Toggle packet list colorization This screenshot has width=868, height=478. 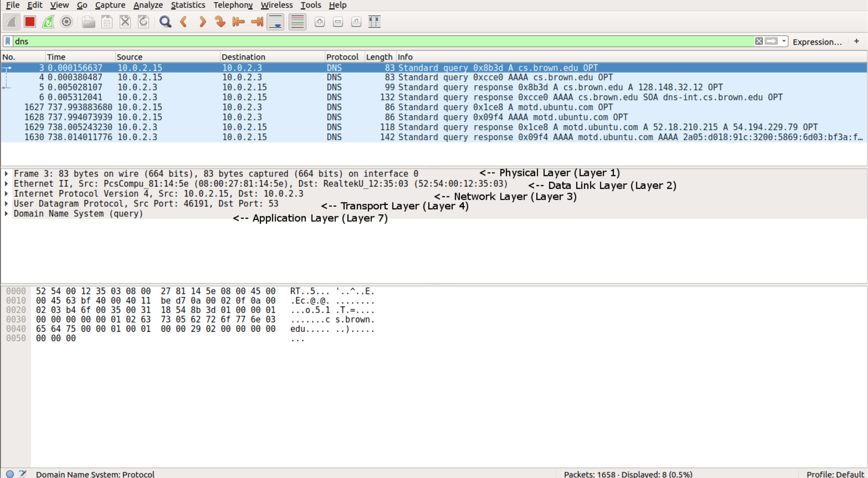(x=297, y=22)
